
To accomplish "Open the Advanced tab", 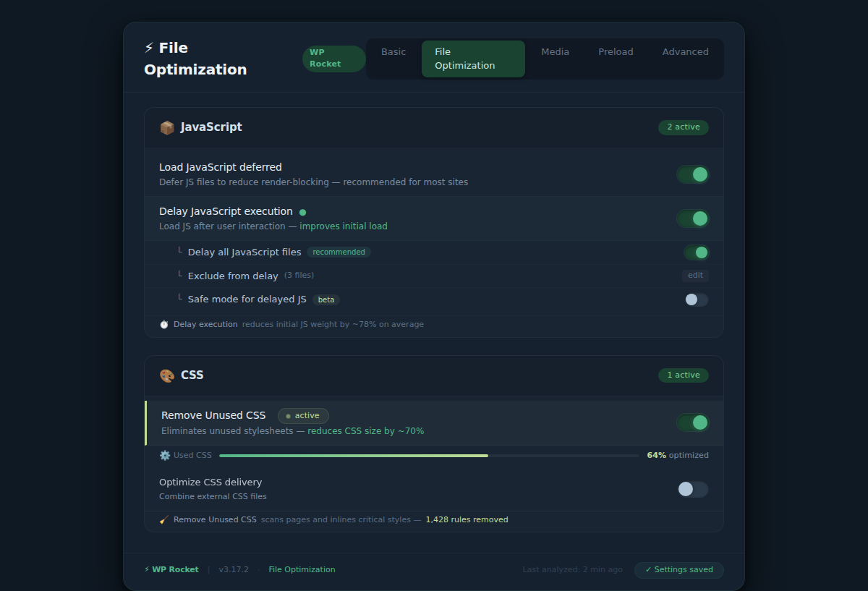I will [x=686, y=52].
